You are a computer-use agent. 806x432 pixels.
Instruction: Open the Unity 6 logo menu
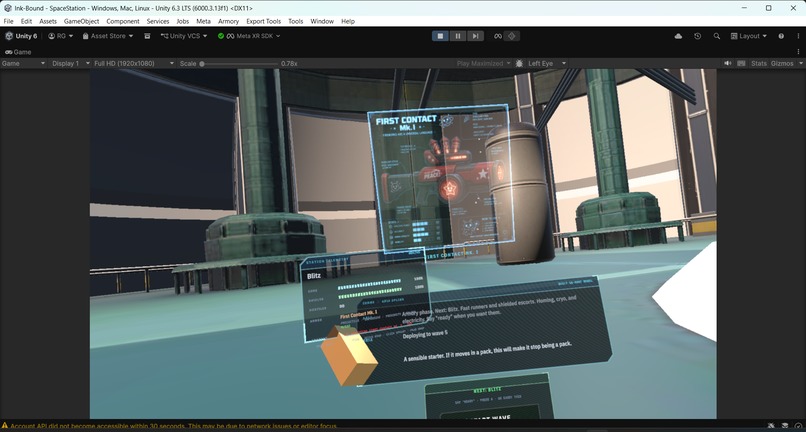click(21, 36)
